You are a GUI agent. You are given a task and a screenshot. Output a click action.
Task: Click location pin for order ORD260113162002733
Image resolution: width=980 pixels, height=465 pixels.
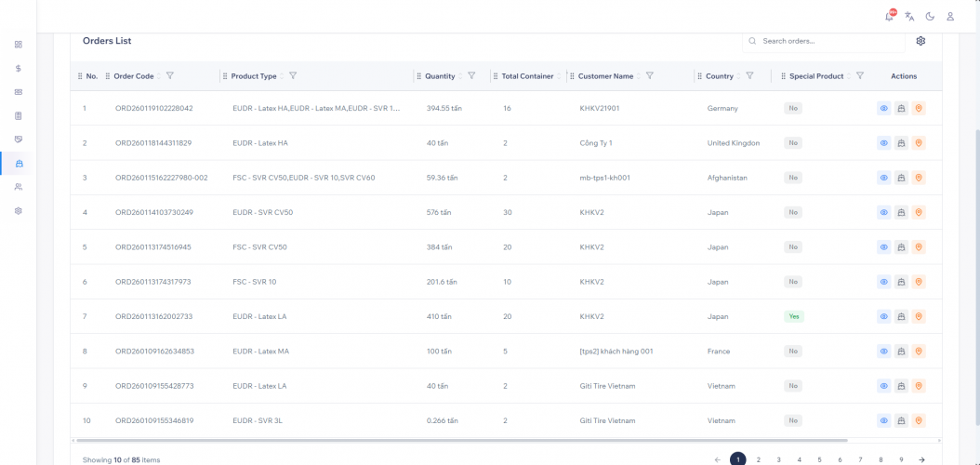click(x=918, y=317)
